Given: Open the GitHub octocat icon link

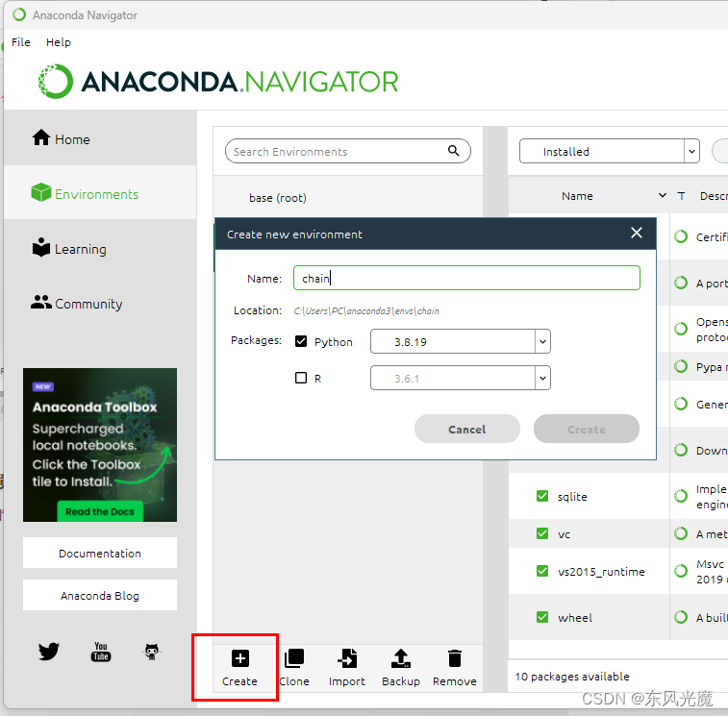Looking at the screenshot, I should [x=152, y=652].
